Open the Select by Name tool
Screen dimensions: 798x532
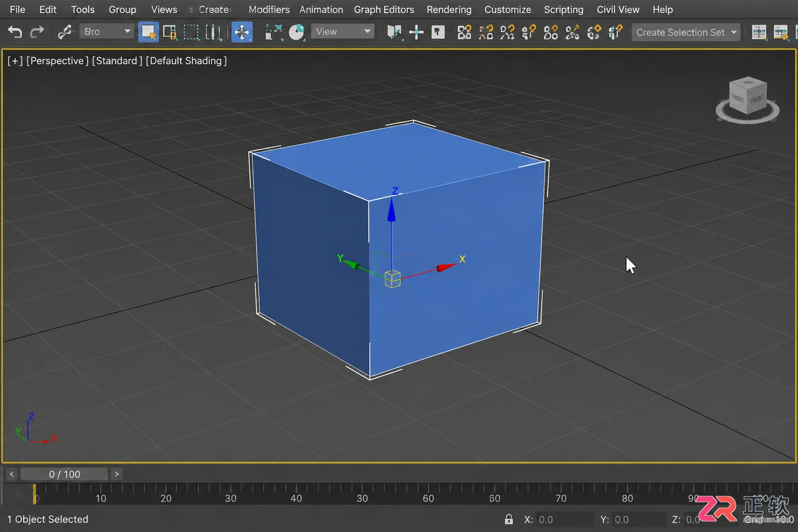[170, 32]
